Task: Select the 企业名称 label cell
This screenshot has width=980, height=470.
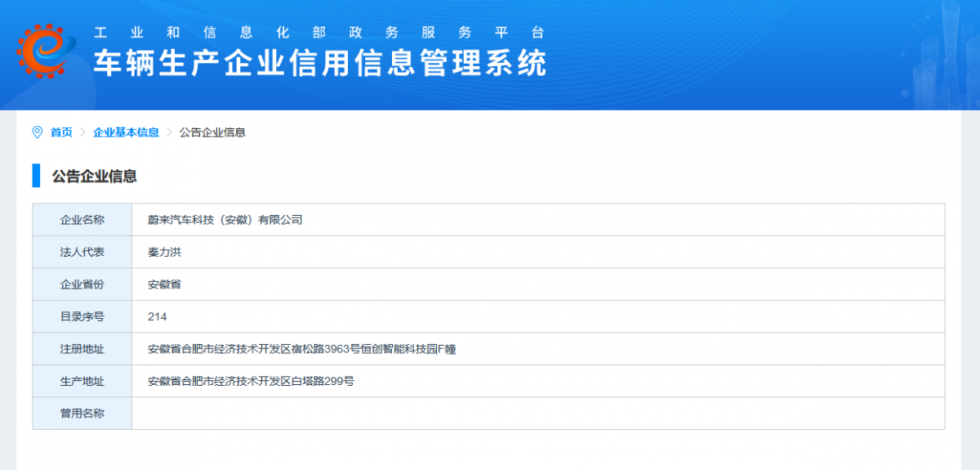Action: [x=82, y=220]
